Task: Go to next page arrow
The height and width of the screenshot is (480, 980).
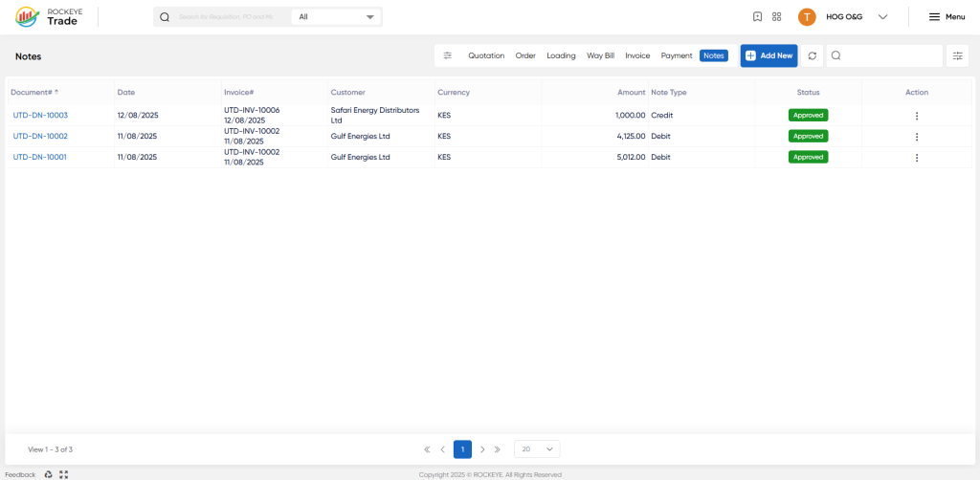Action: 482,449
